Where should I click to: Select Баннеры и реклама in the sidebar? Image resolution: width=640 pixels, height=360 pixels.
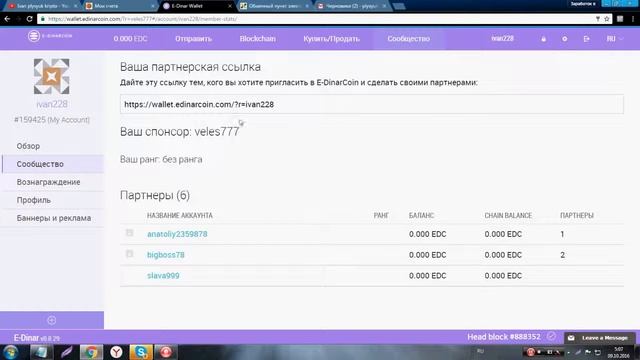coord(53,218)
